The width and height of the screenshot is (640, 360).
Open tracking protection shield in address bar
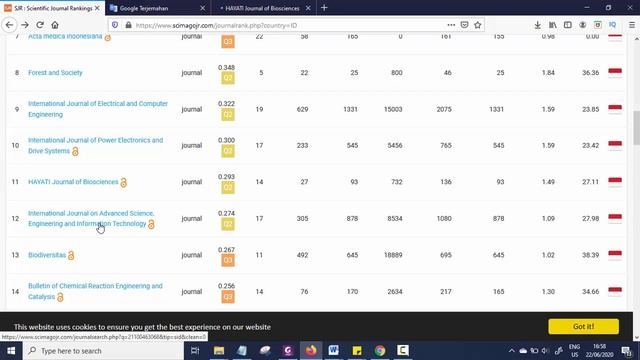pos(115,25)
